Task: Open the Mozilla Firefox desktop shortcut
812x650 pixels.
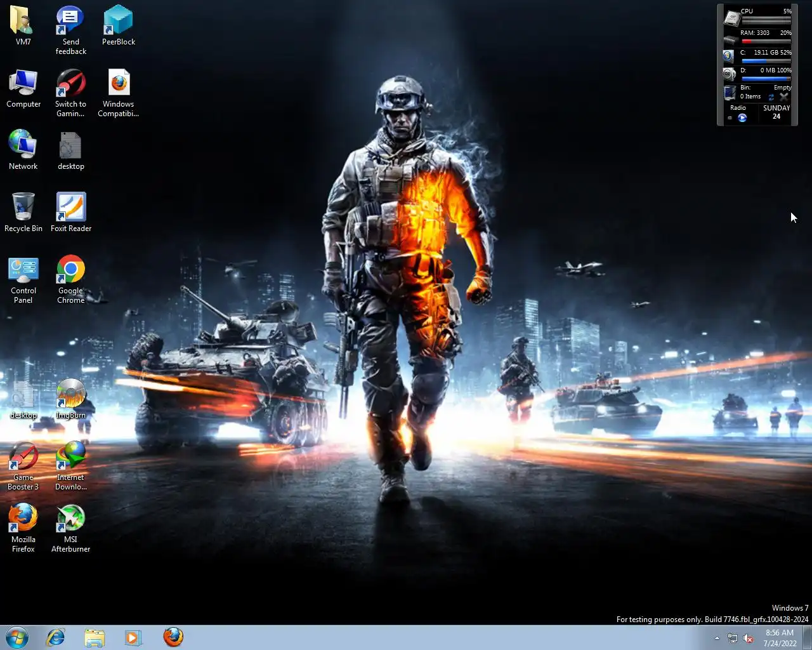Action: pos(23,529)
